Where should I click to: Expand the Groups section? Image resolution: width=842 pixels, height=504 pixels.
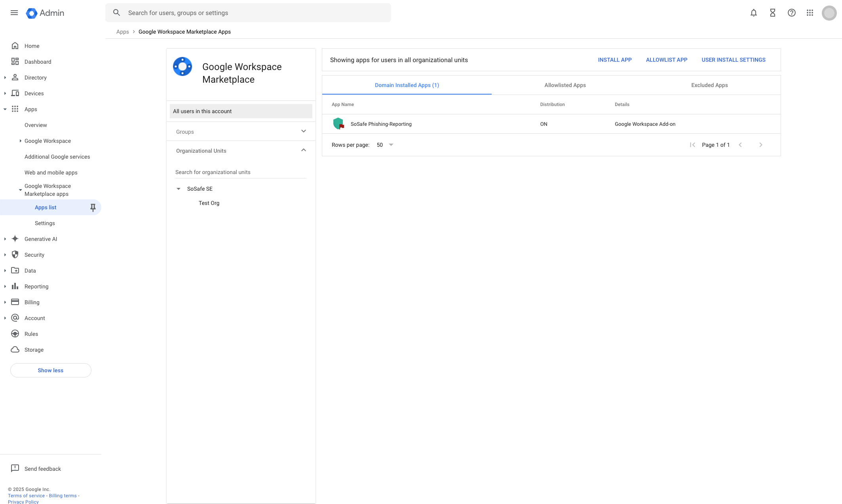coord(304,131)
